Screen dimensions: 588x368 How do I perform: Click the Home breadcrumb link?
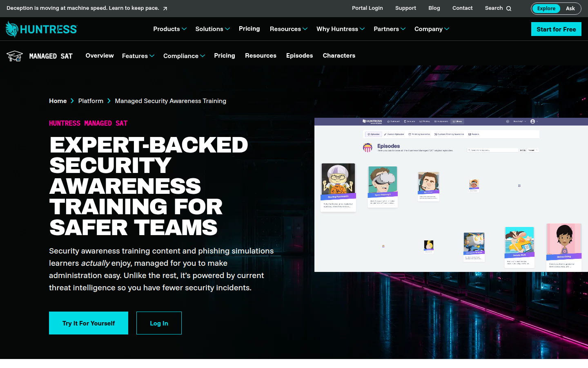click(58, 101)
